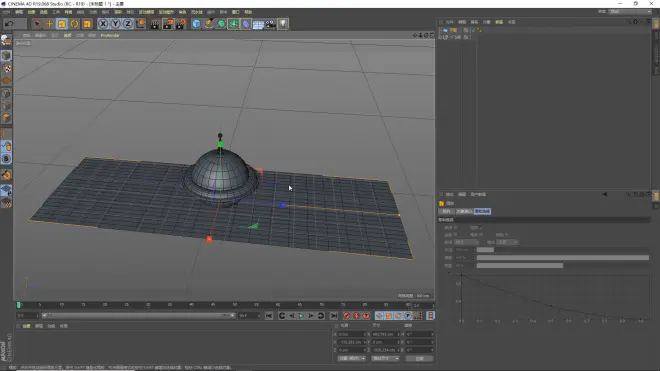Viewport: 660px width, 371px height.
Task: Select the Edges mode icon in left palette
Action: coord(6,106)
